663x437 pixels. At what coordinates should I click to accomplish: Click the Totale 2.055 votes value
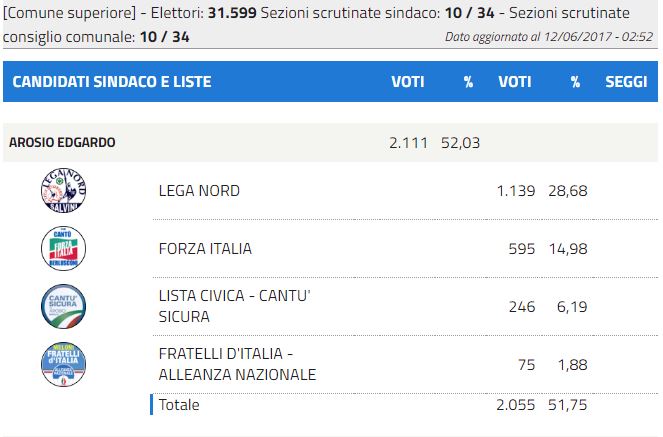point(515,405)
